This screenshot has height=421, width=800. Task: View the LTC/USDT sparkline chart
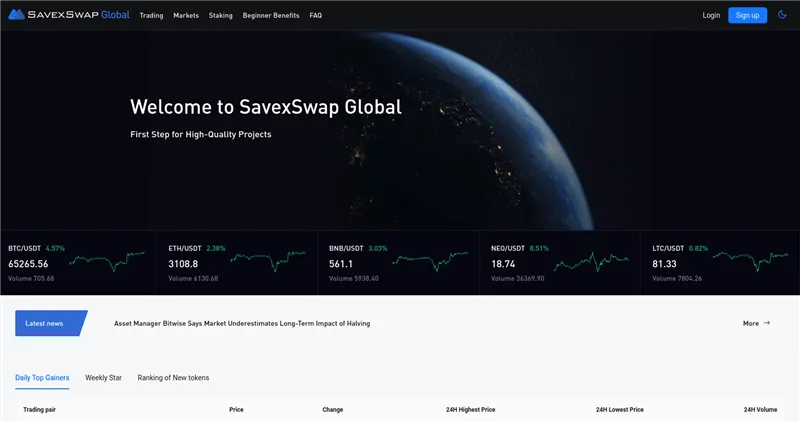pos(751,261)
